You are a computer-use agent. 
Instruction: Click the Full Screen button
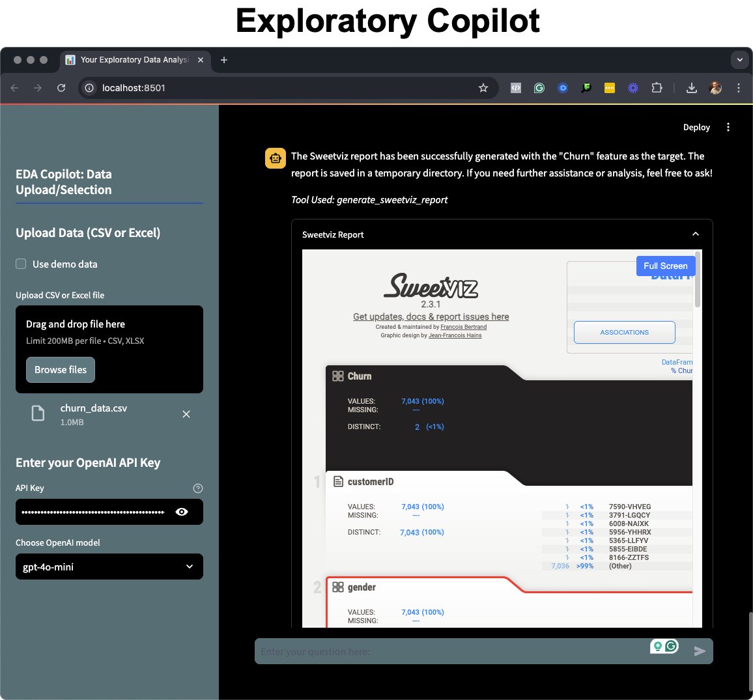(666, 266)
